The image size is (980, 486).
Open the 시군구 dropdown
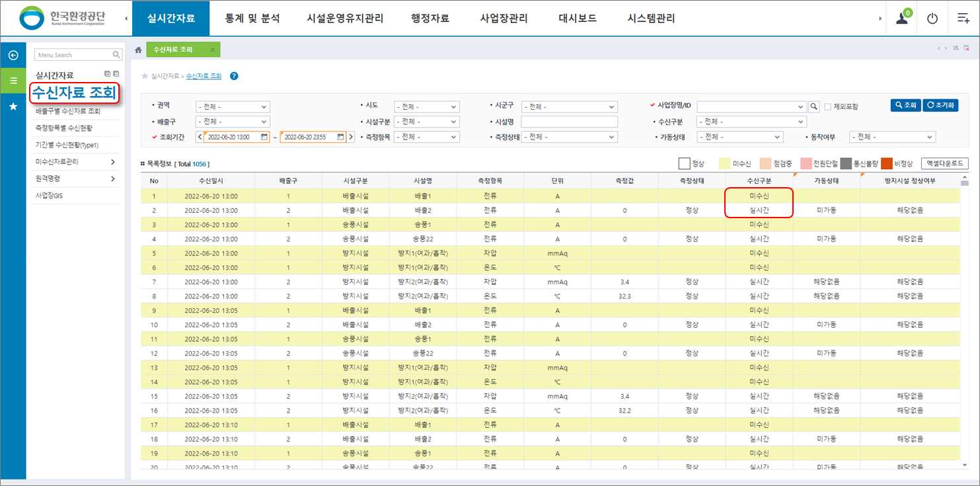point(569,106)
